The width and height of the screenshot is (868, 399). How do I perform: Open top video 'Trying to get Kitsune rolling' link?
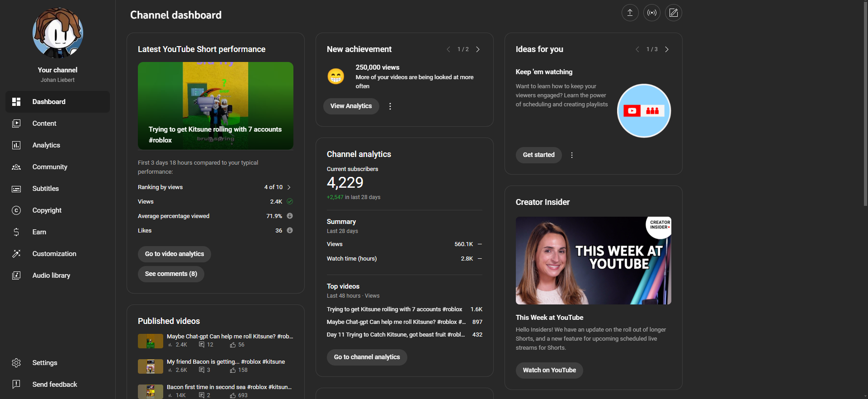coord(394,309)
